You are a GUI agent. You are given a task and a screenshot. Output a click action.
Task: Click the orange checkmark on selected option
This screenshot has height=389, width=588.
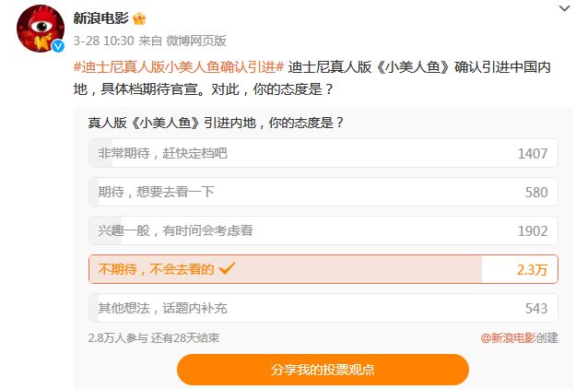(228, 269)
